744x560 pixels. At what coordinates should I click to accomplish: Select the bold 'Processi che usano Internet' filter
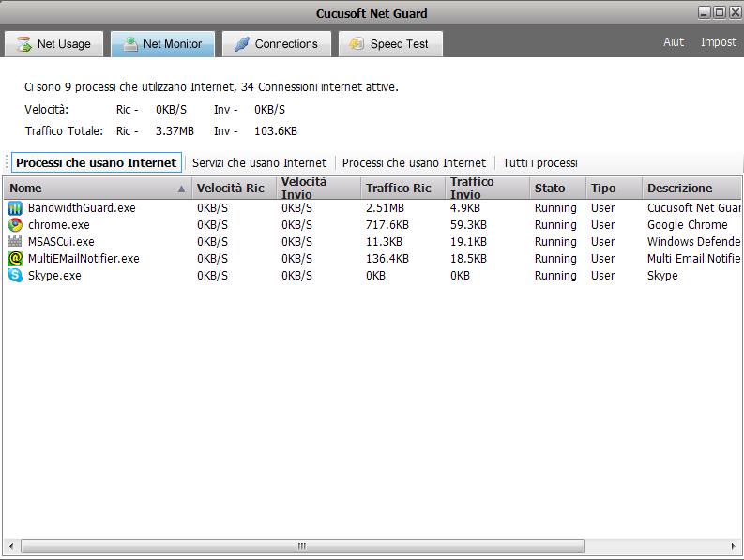click(97, 163)
